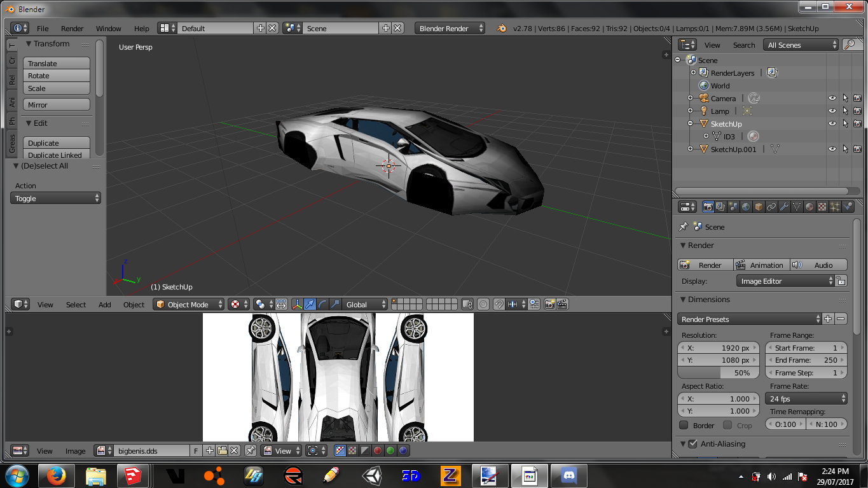Click the Particles properties icon
The image size is (868, 488).
(x=835, y=207)
